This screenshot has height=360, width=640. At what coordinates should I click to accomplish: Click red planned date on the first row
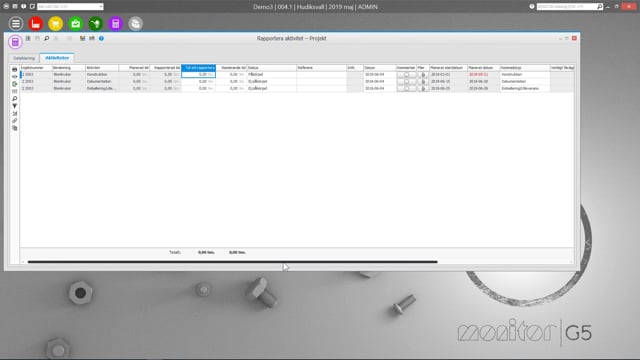(x=478, y=75)
